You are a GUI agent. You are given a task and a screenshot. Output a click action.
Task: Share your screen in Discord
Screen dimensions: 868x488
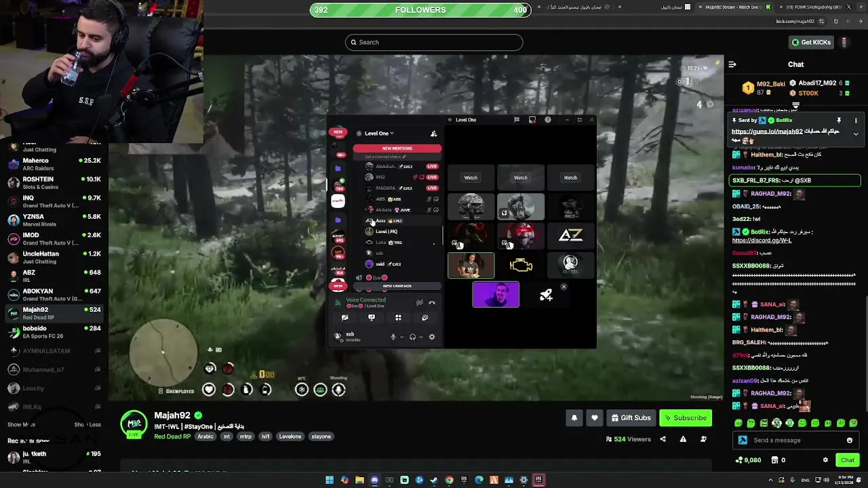(371, 317)
